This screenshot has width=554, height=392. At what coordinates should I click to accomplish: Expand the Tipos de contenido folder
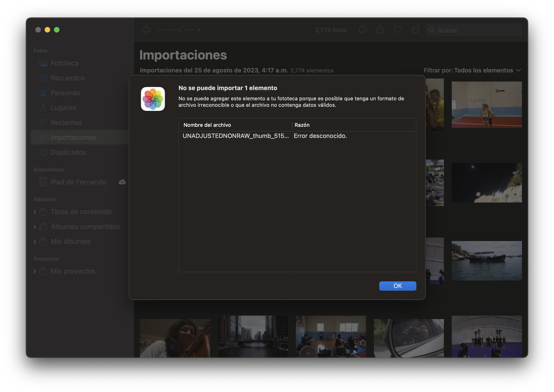coord(35,212)
